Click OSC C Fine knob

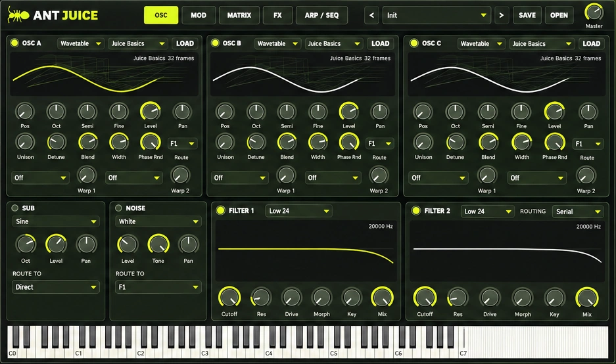(521, 112)
